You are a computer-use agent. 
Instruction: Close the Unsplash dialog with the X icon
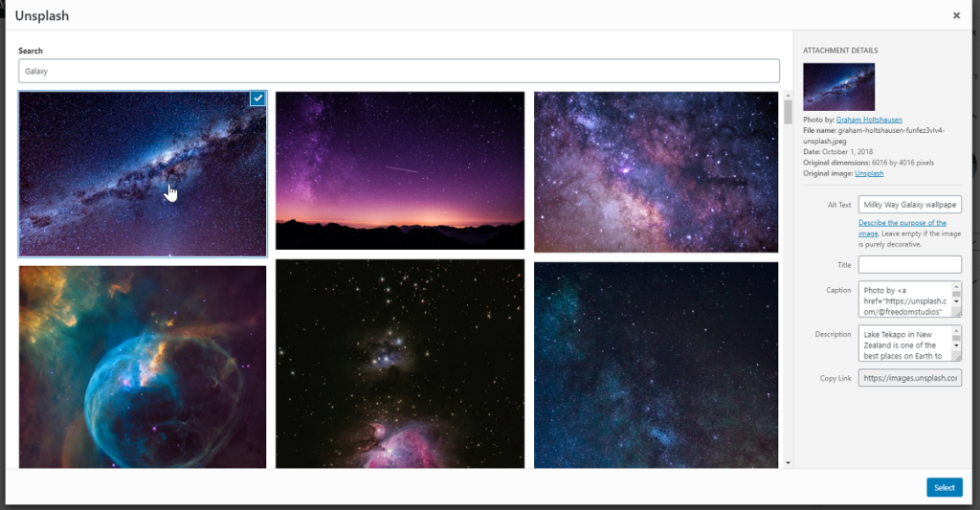click(x=956, y=15)
